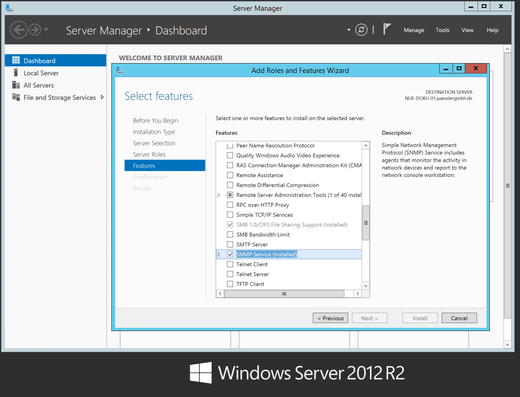Expand the SNMP Service tree node
The height and width of the screenshot is (397, 520).
pyautogui.click(x=219, y=254)
